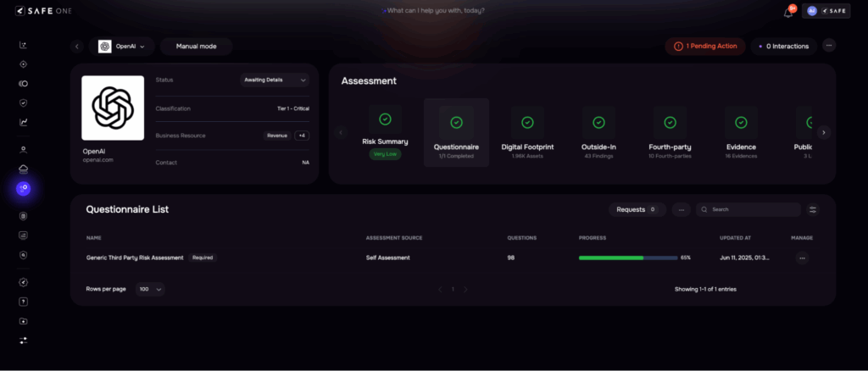Click the SAFE ONE logo
This screenshot has width=868, height=371.
(x=43, y=11)
